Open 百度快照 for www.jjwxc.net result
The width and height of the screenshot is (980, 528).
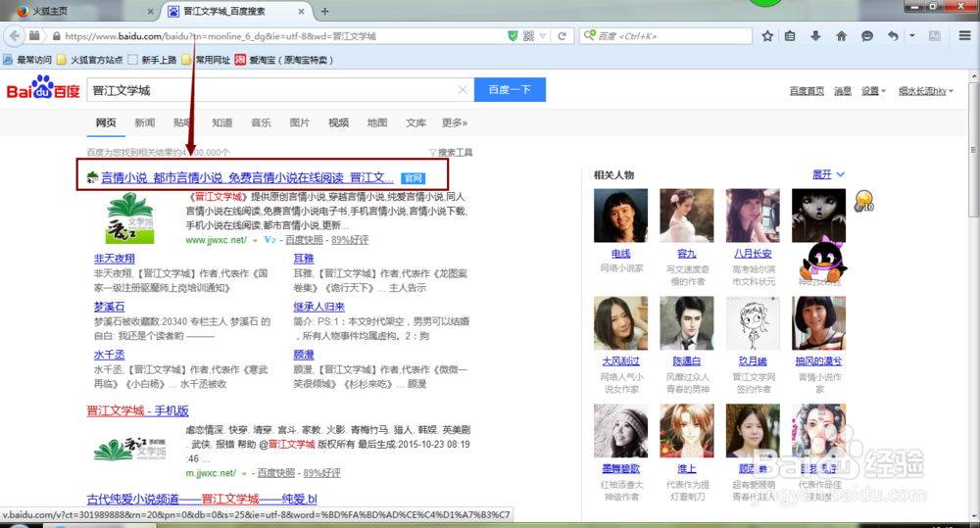[305, 240]
